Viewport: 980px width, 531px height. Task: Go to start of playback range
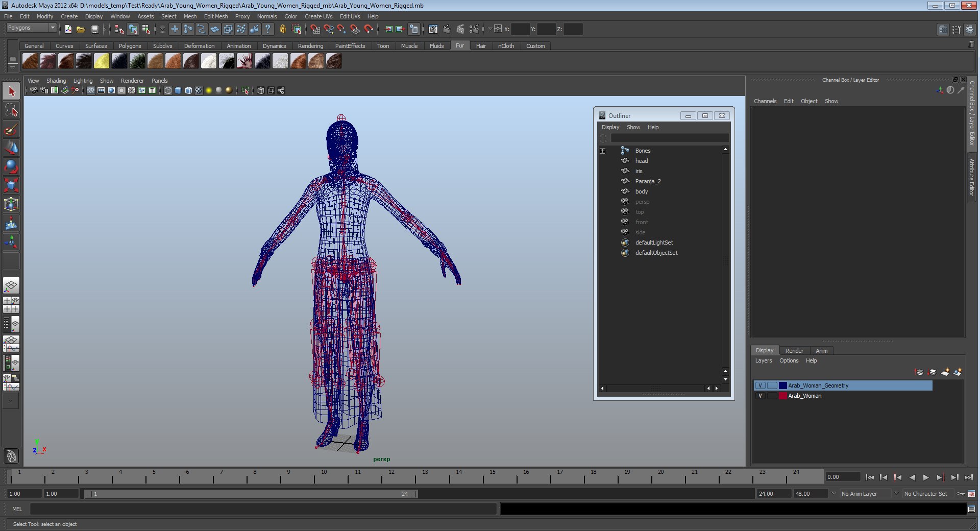869,477
